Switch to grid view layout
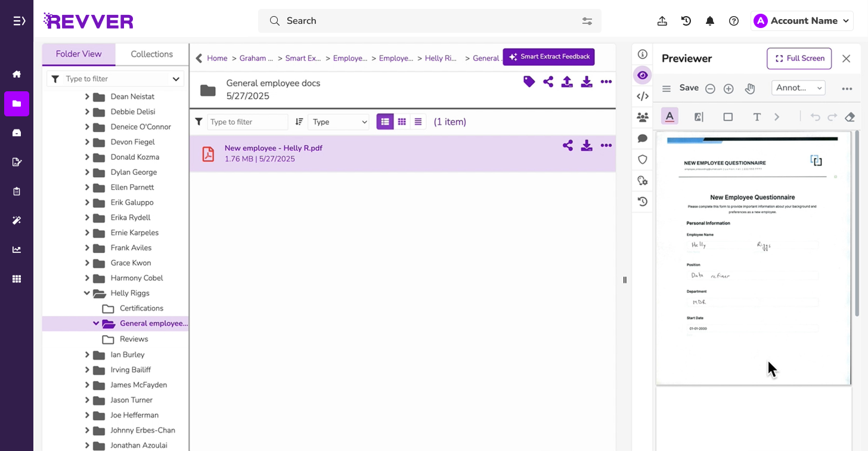This screenshot has height=451, width=868. pyautogui.click(x=402, y=121)
